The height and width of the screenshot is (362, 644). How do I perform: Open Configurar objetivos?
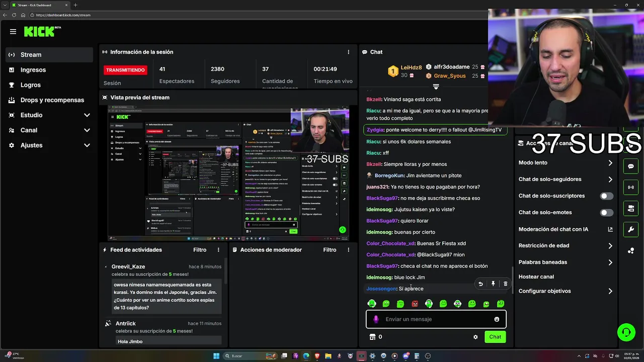(x=566, y=291)
